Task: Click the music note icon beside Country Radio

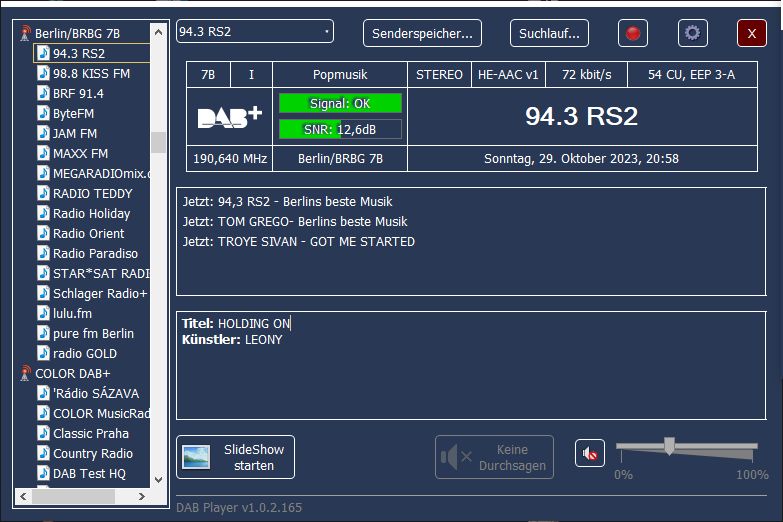Action: click(x=43, y=453)
